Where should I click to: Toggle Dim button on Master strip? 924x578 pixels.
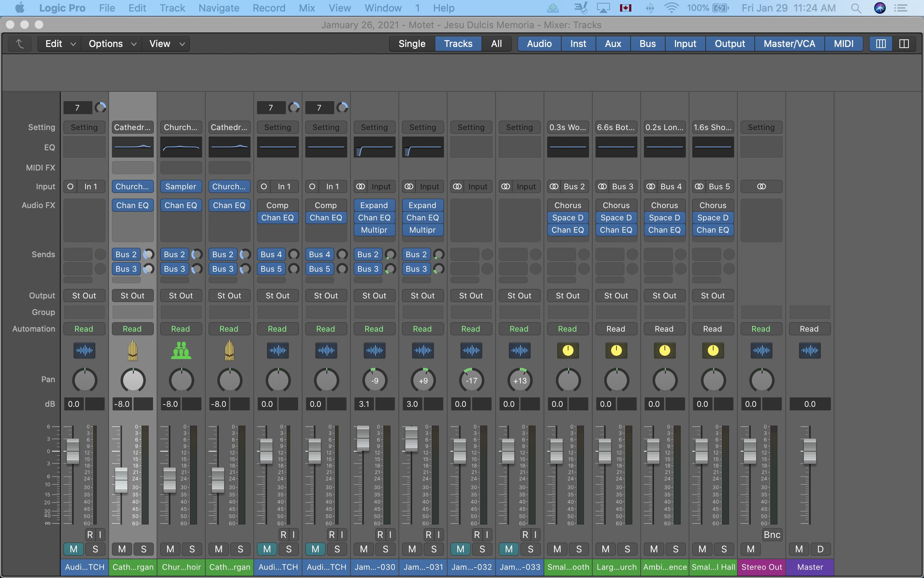pyautogui.click(x=820, y=549)
